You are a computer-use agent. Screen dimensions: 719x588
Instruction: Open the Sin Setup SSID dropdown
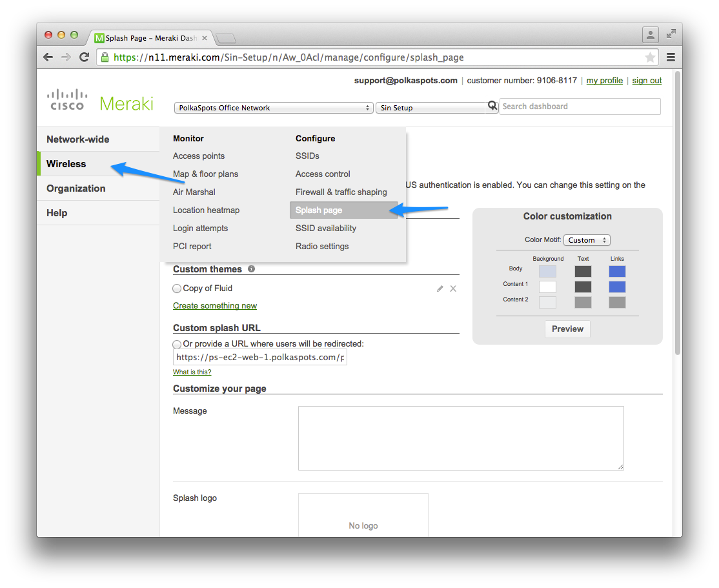pyautogui.click(x=430, y=108)
